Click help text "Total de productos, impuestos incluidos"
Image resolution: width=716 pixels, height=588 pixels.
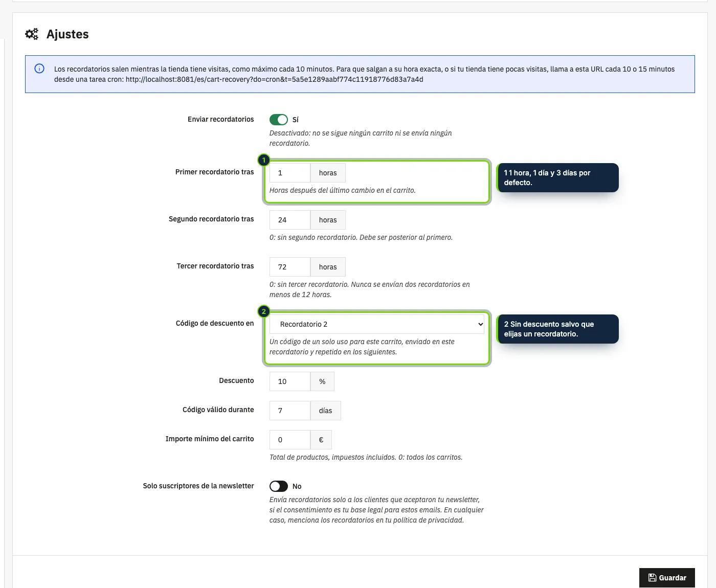(366, 457)
